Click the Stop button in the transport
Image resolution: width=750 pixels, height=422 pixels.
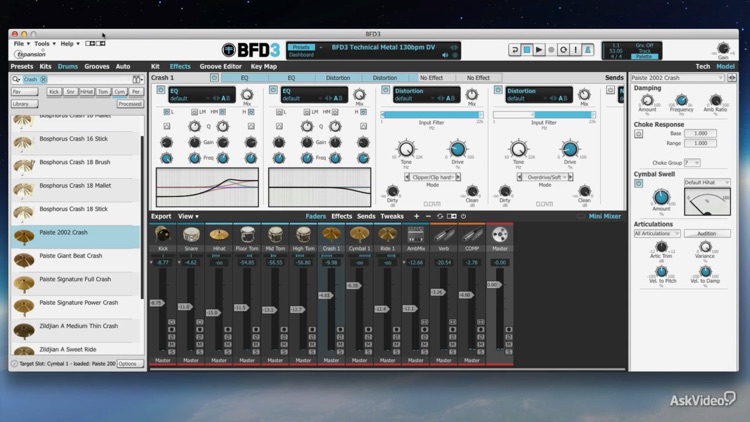[x=526, y=49]
